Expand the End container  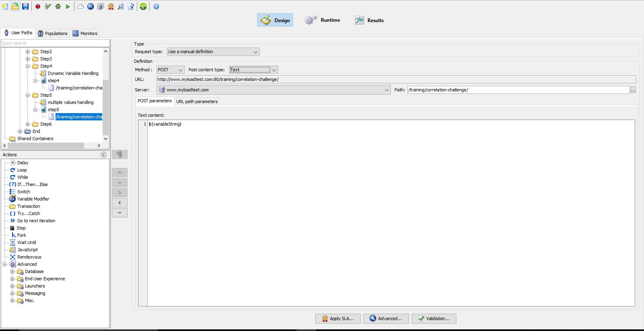20,131
